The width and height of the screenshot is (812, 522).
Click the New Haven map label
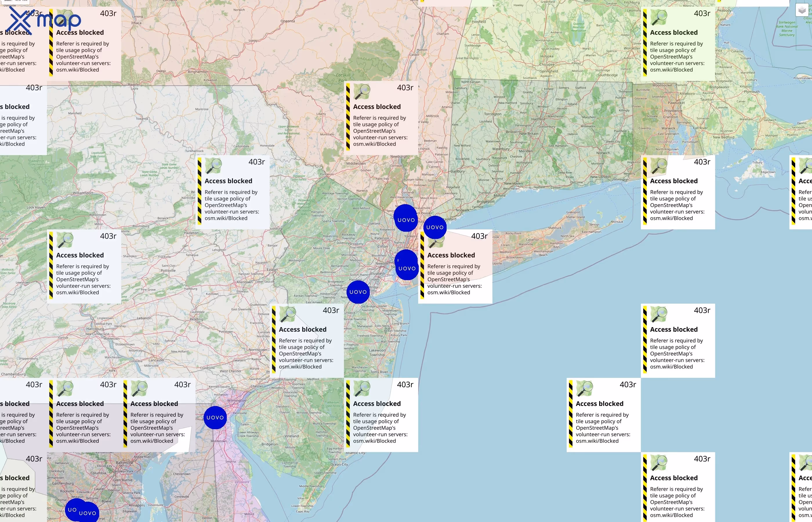(513, 183)
